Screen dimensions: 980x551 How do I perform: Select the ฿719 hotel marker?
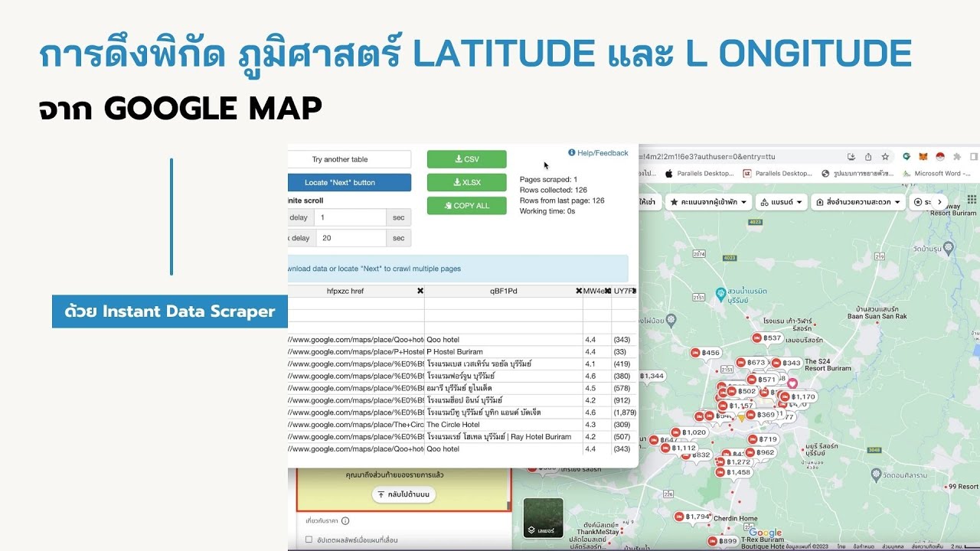coord(763,439)
